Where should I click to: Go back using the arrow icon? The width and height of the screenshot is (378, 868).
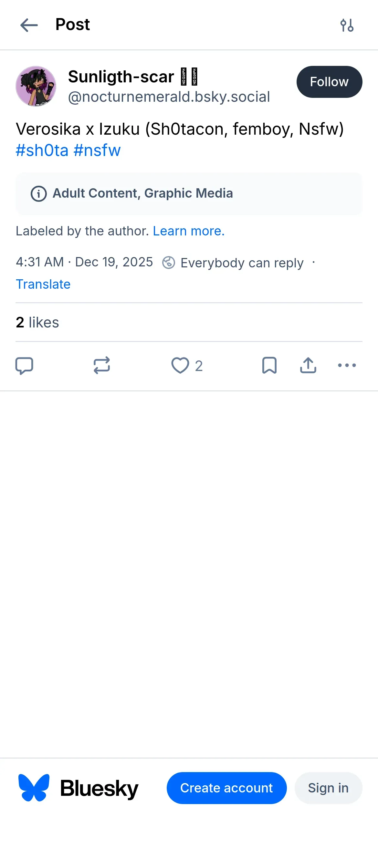coord(29,25)
